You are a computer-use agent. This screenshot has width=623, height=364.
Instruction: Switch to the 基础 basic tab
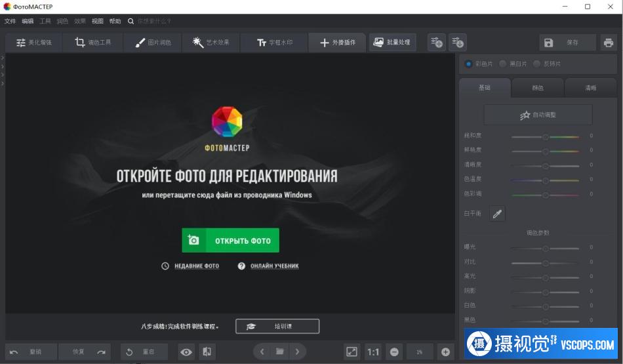point(485,88)
